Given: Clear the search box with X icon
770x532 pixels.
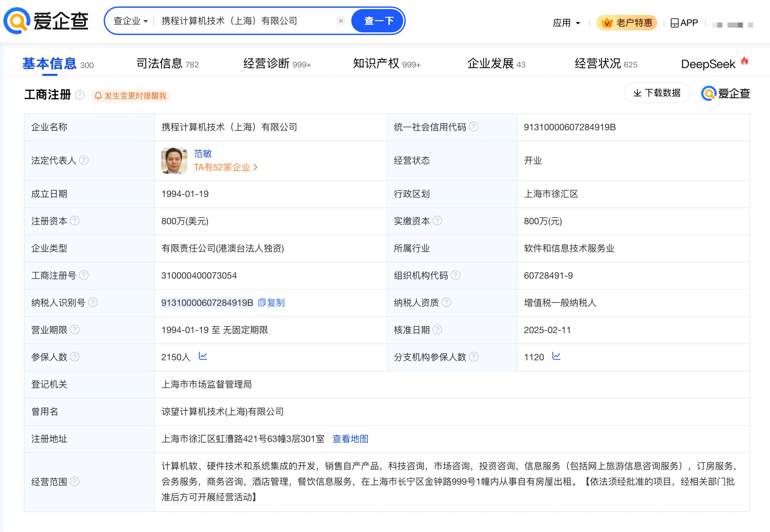Looking at the screenshot, I should point(341,21).
